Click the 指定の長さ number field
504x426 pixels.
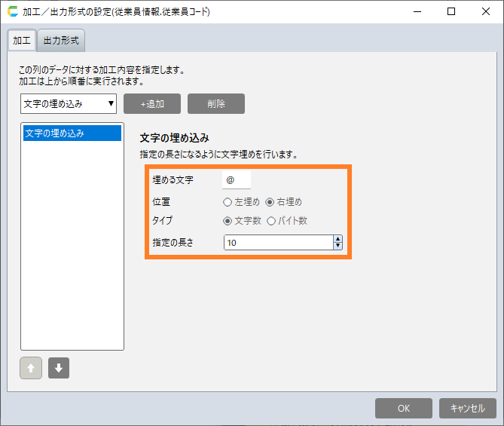[277, 243]
